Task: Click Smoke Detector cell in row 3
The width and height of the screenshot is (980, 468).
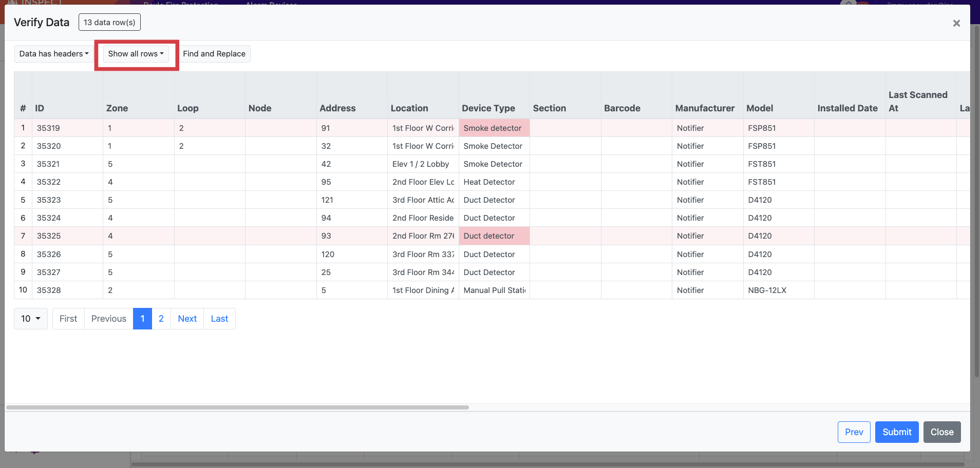Action: (494, 164)
